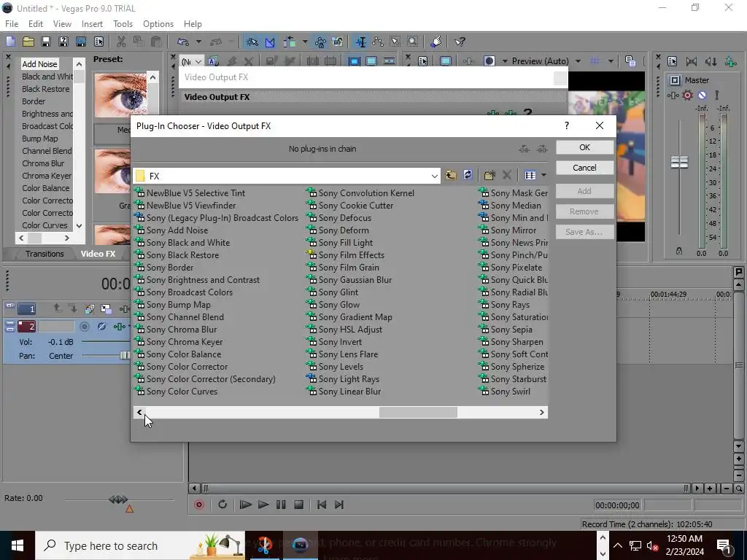Image resolution: width=747 pixels, height=560 pixels.
Task: Open the overlays grid dropdown arrow in preview
Action: pyautogui.click(x=611, y=61)
